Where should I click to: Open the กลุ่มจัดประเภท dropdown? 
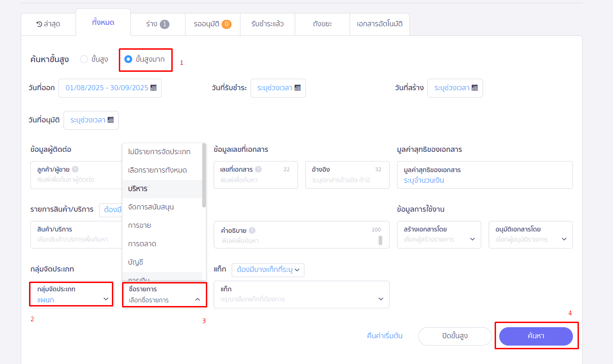pos(71,295)
